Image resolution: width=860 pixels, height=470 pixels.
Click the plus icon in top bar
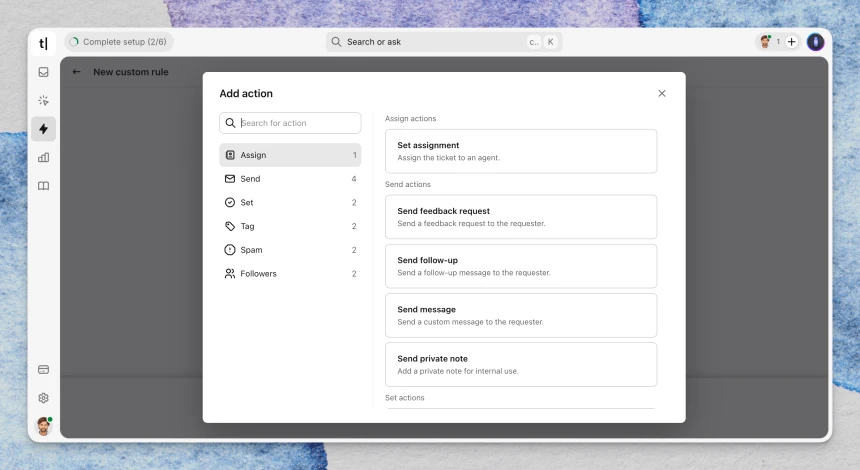pyautogui.click(x=791, y=42)
